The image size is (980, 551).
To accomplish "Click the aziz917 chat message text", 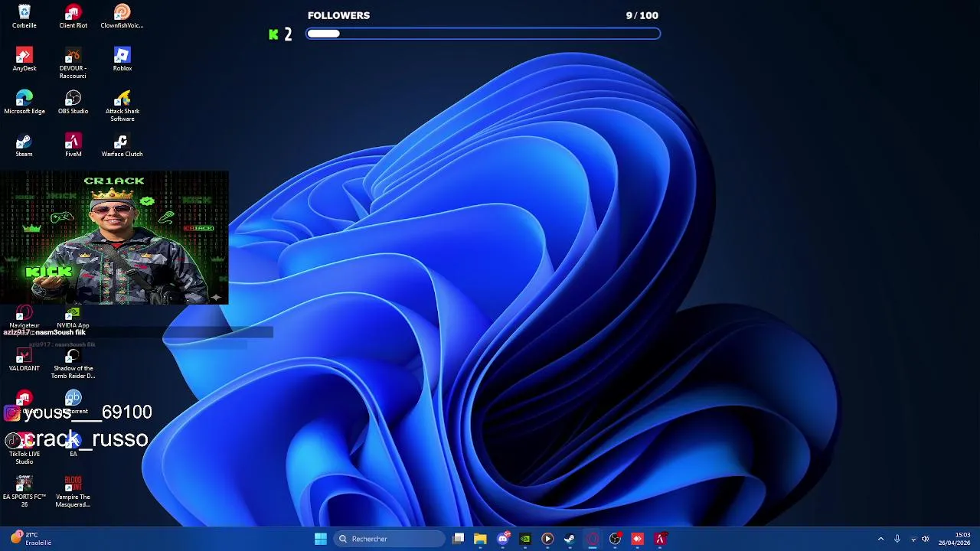I will (x=44, y=332).
